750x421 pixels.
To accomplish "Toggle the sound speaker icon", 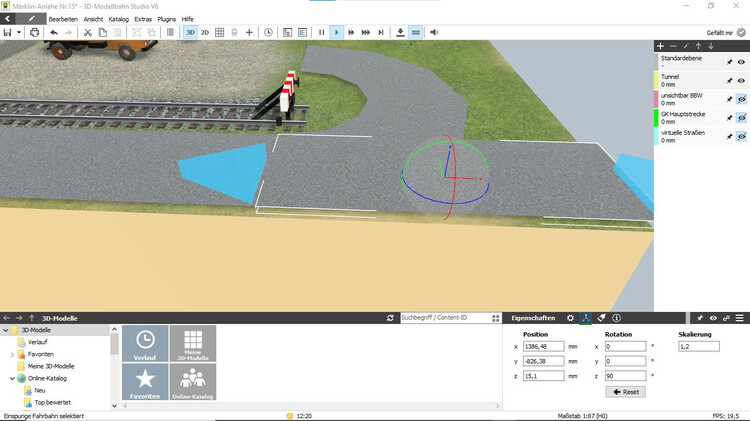I will click(434, 33).
